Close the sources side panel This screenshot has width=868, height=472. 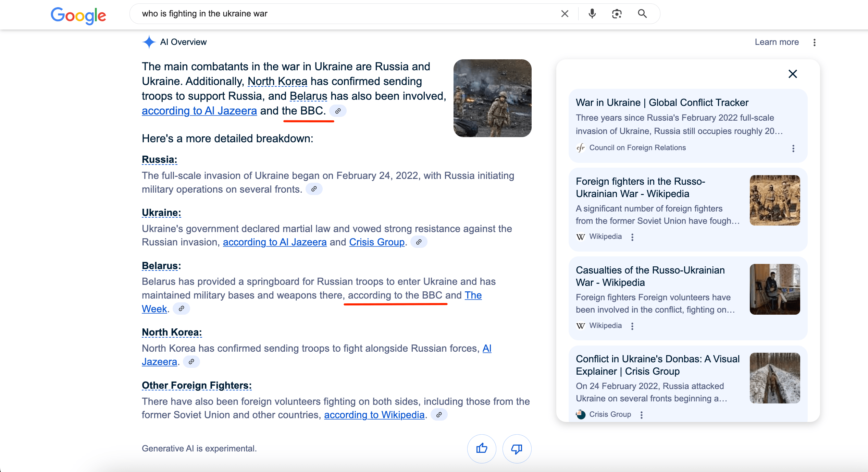pos(793,74)
